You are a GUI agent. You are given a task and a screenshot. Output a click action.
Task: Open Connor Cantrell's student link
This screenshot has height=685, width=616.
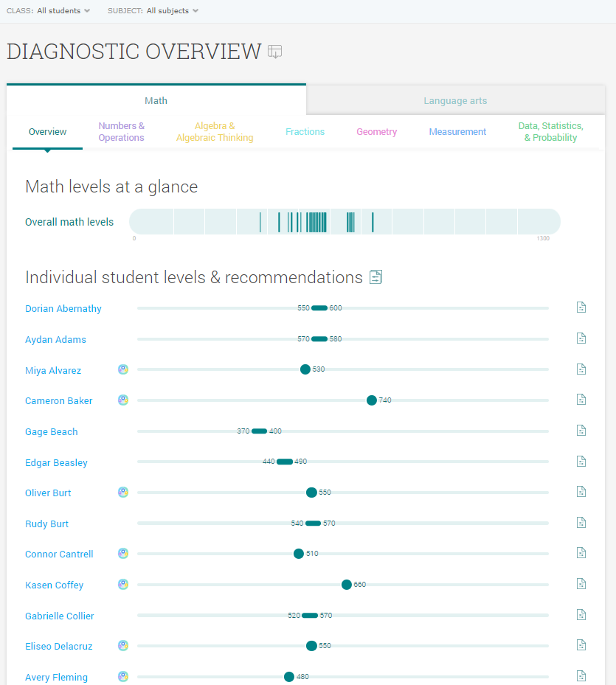coord(59,554)
